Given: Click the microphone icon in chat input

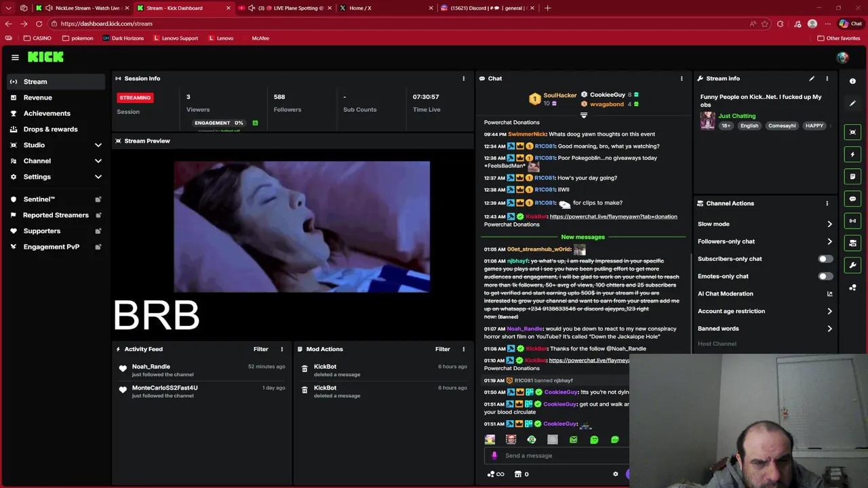Looking at the screenshot, I should tap(494, 455).
